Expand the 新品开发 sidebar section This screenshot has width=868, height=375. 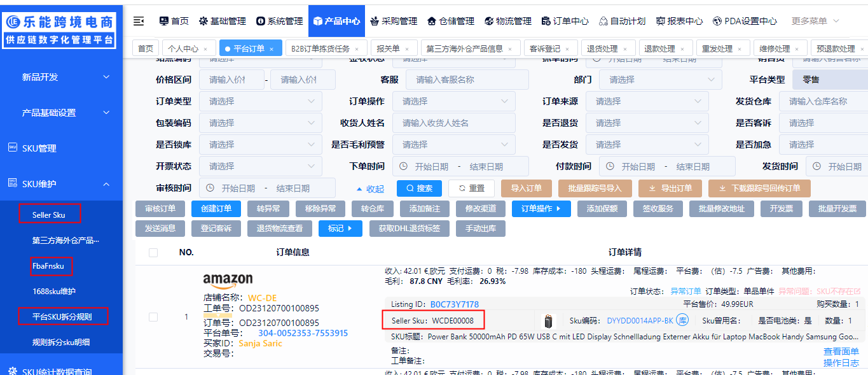106,77
